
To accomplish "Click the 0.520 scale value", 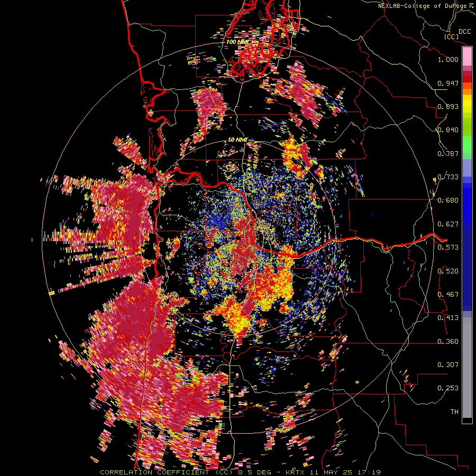I will pos(448,271).
